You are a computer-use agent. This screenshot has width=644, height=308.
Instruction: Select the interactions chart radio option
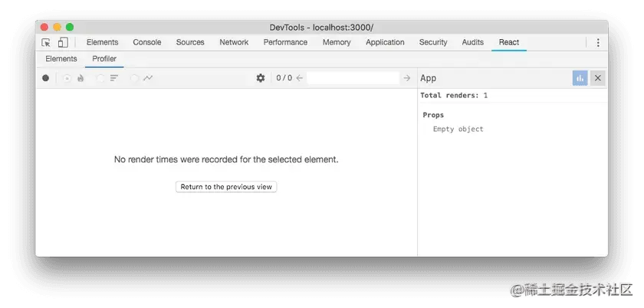click(134, 78)
